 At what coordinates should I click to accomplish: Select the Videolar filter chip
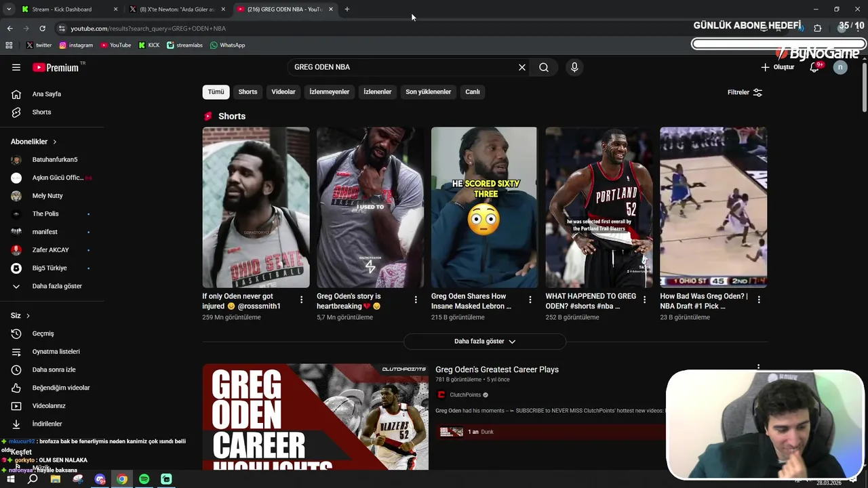coord(283,91)
